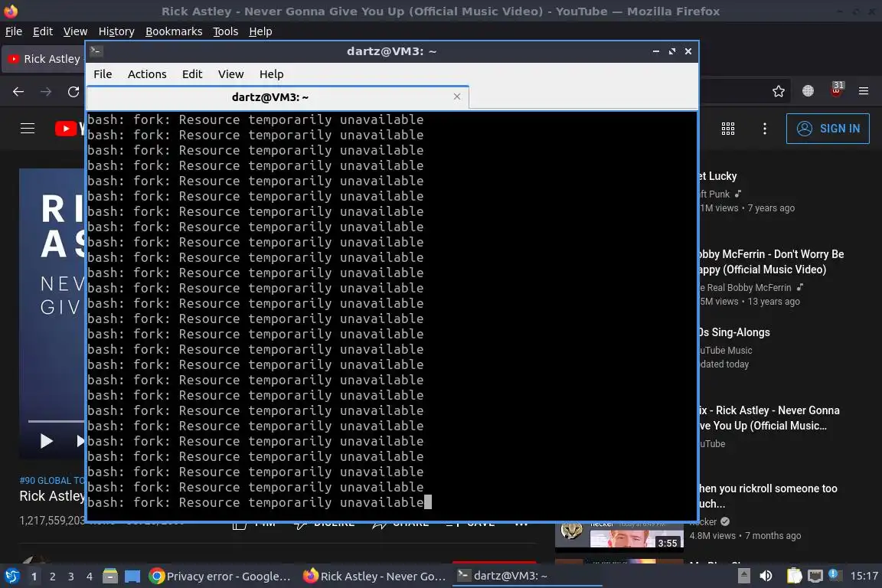
Task: Click Firefox back arrow button
Action: [x=18, y=91]
